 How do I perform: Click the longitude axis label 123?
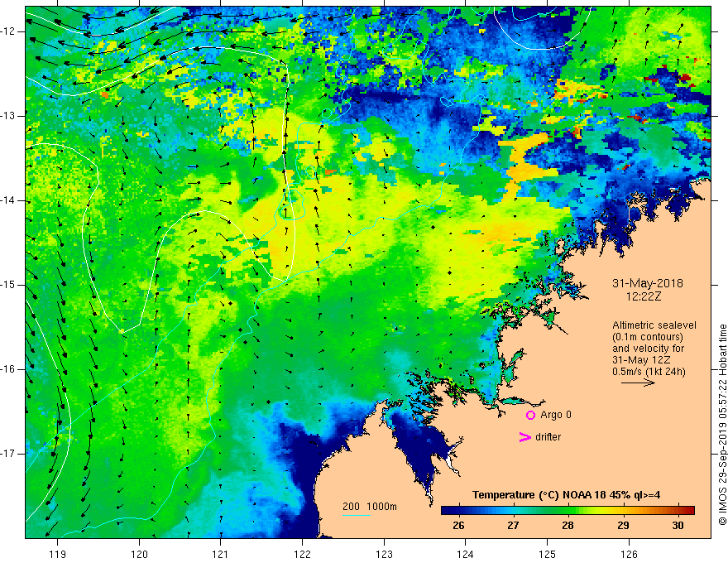[x=384, y=554]
